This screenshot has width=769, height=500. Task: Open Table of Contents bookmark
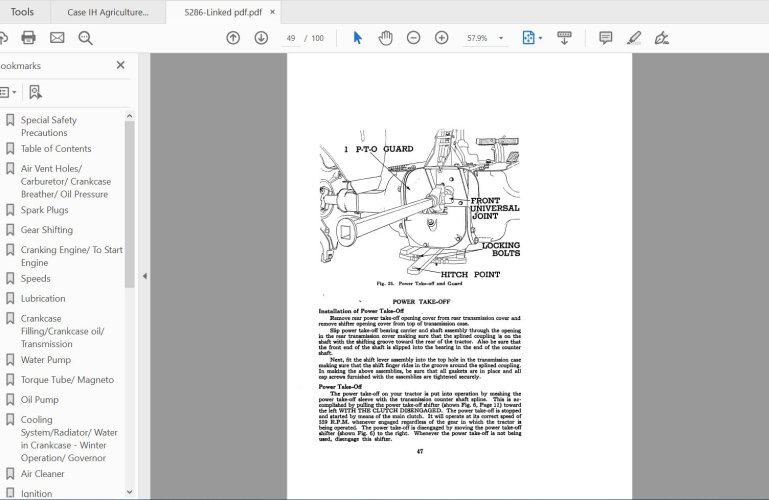pyautogui.click(x=56, y=149)
